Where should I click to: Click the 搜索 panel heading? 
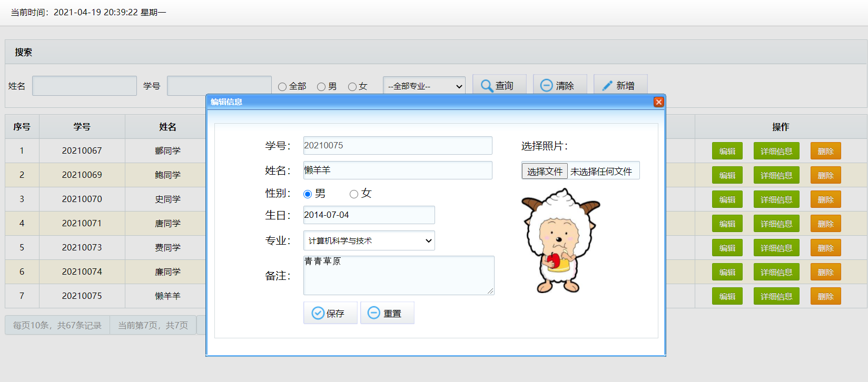[x=24, y=52]
